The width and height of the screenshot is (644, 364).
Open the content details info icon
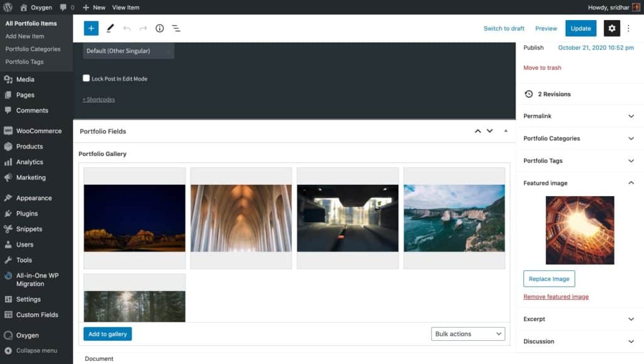click(159, 28)
